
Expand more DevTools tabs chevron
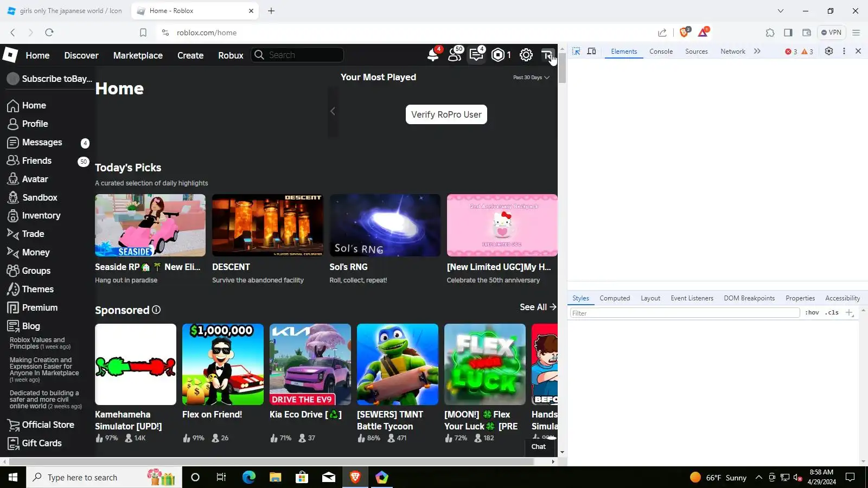(x=757, y=51)
